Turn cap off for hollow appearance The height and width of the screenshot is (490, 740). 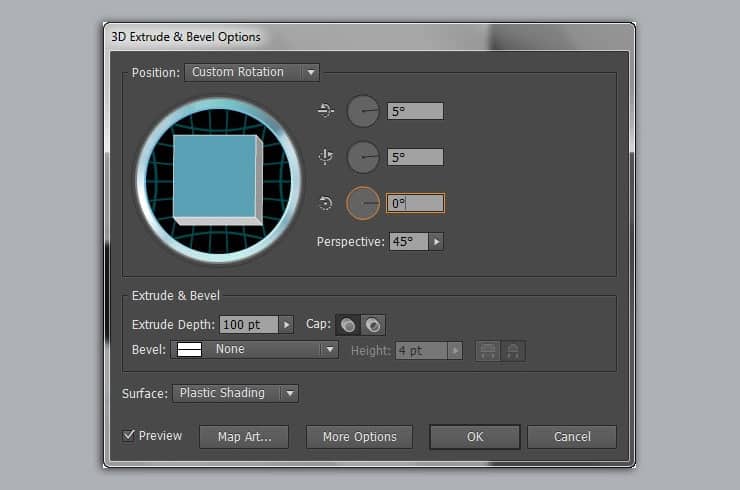373,325
